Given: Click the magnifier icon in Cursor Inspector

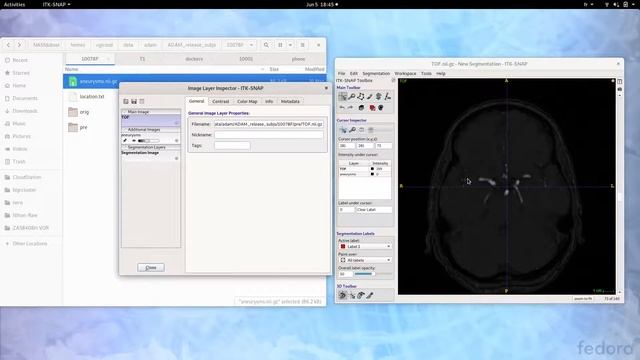Looking at the screenshot, I should point(352,130).
